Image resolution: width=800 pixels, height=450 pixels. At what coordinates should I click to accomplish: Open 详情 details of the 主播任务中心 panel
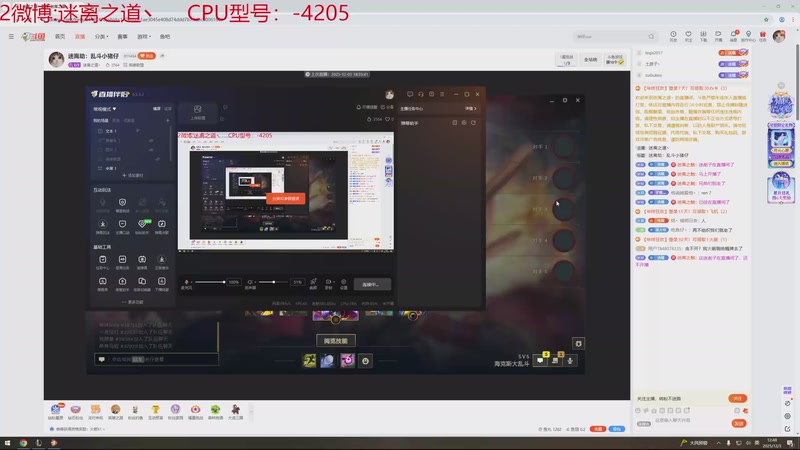(x=470, y=109)
